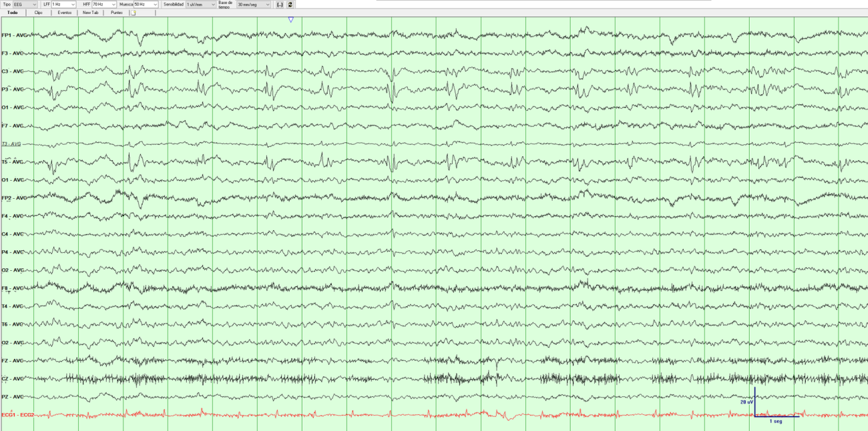Open the Tipo EEG dropdown
Screen dimensions: 868x431
(33, 4)
